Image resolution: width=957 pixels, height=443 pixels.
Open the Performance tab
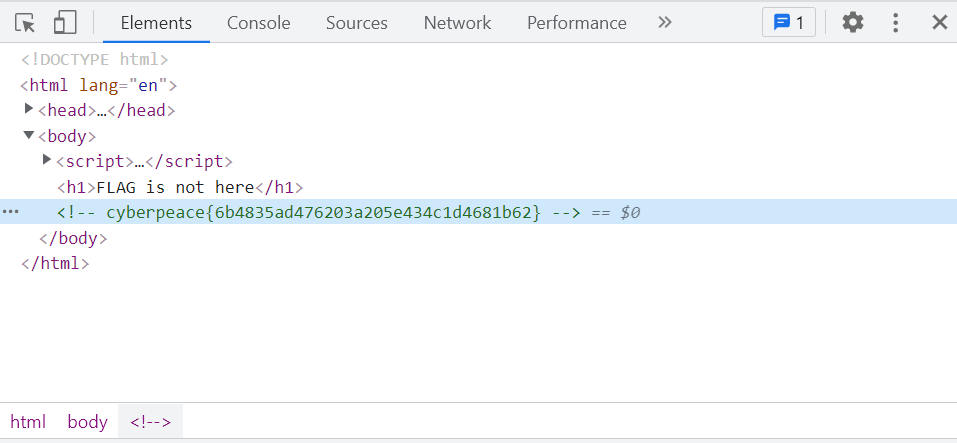click(x=576, y=22)
